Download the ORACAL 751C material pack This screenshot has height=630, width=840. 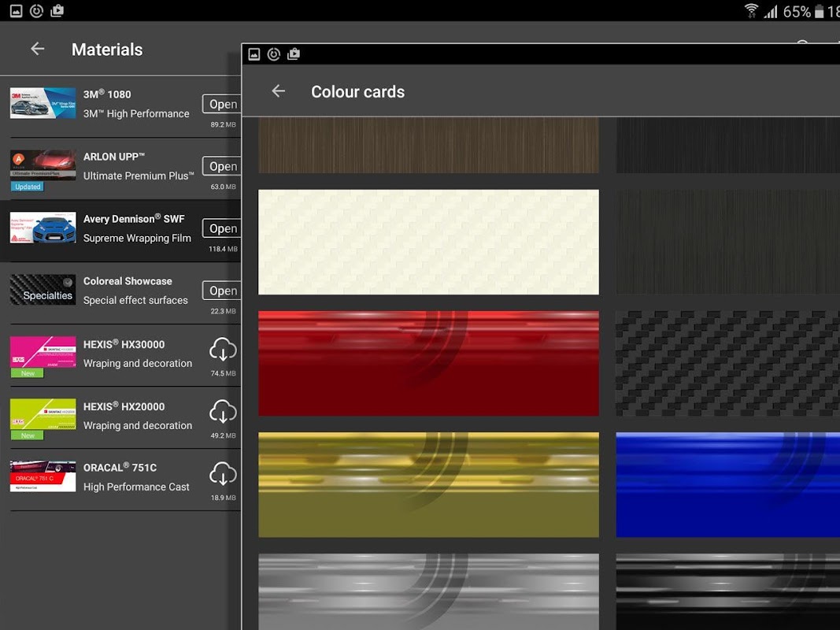click(223, 473)
